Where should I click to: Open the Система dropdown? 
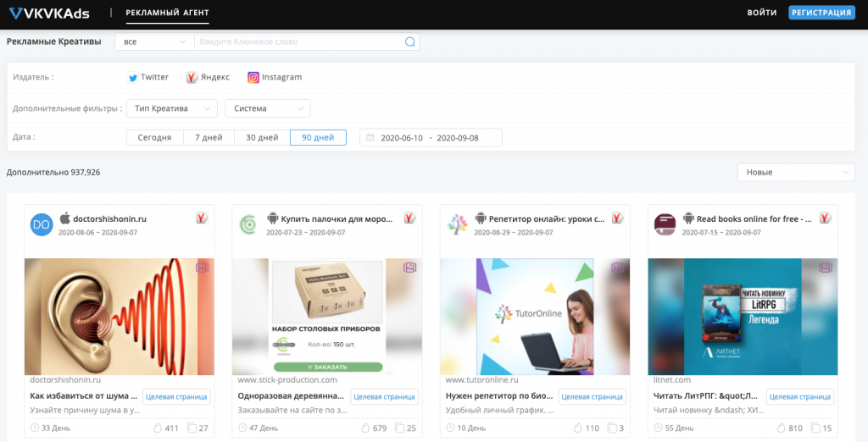(x=267, y=108)
